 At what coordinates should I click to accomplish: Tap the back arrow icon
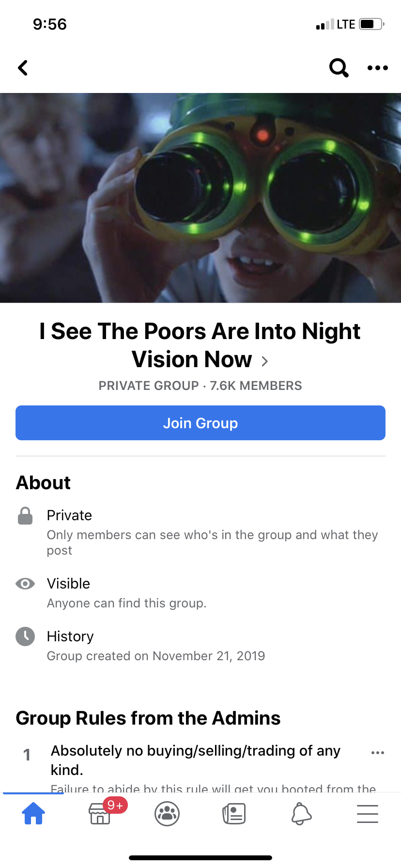tap(23, 68)
